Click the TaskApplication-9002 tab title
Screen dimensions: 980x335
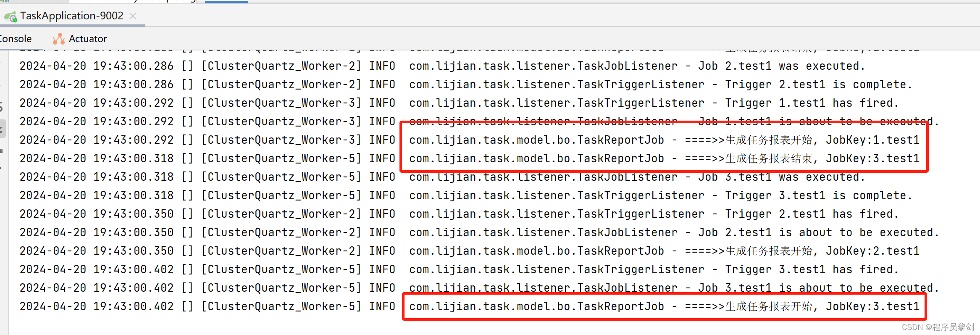[71, 16]
